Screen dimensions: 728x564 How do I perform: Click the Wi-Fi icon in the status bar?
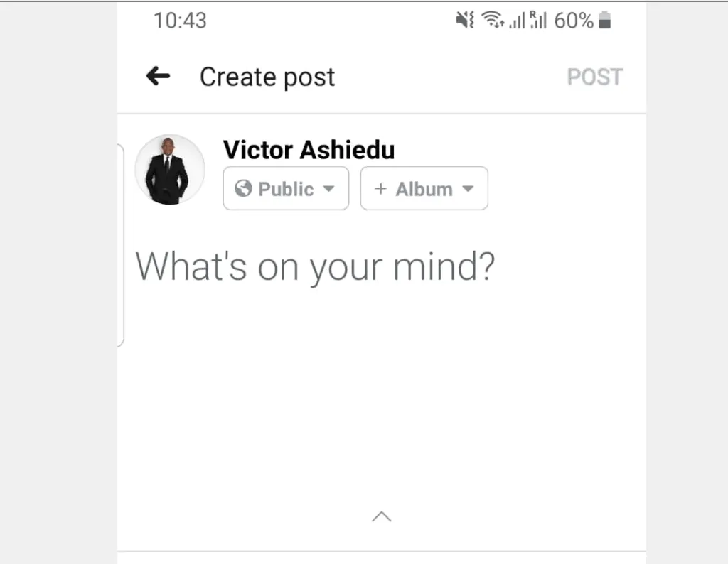pos(491,18)
